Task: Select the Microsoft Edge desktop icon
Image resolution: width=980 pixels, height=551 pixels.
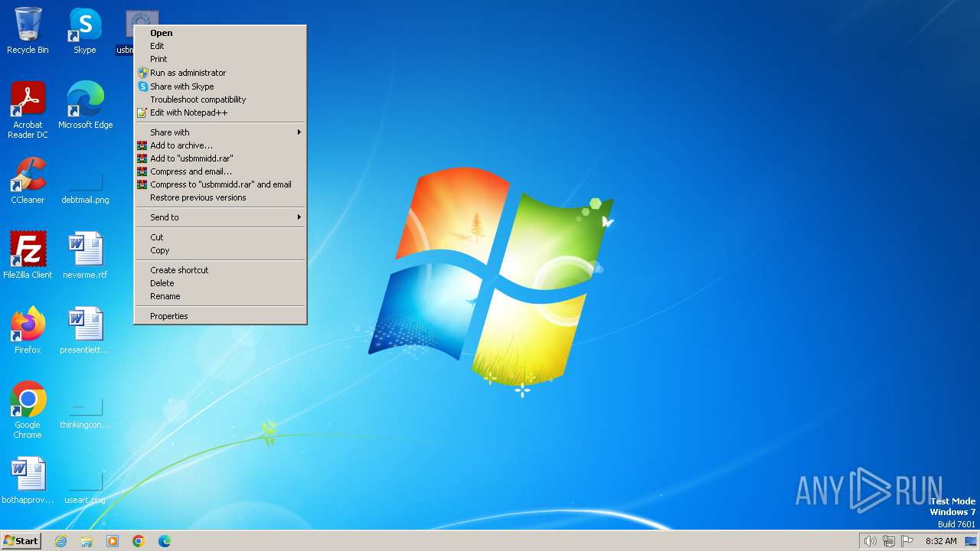Action: [x=85, y=105]
